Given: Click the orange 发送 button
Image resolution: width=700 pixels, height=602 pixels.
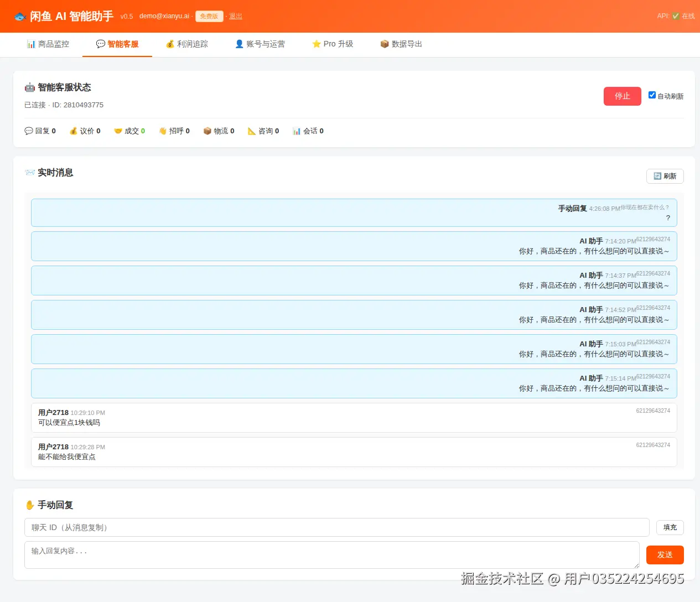Looking at the screenshot, I should (x=665, y=555).
